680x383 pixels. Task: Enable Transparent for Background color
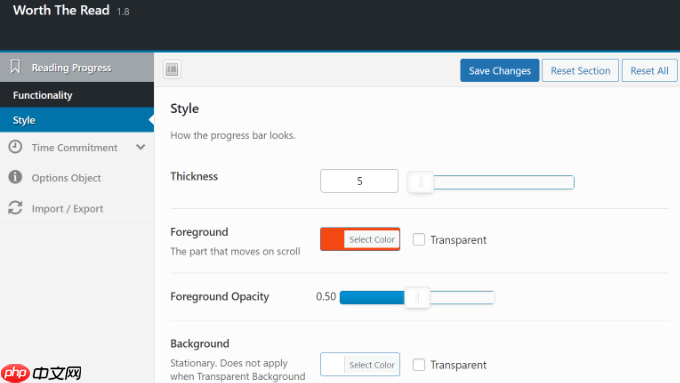point(418,365)
